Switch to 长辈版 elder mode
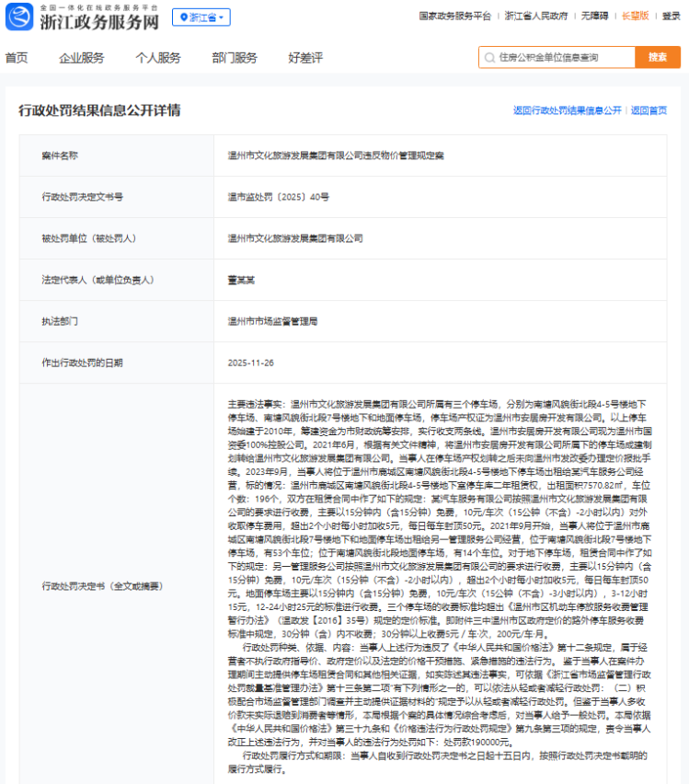The height and width of the screenshot is (784, 689). click(635, 16)
